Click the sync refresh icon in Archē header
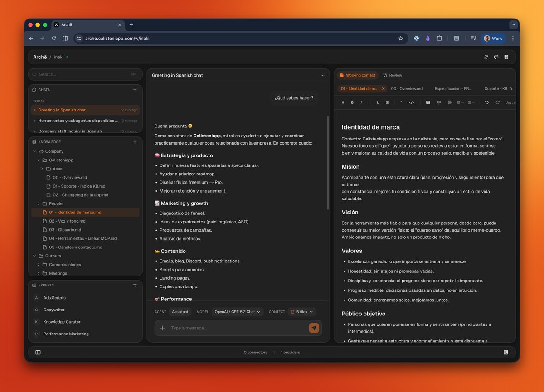This screenshot has height=392, width=544. tap(486, 57)
